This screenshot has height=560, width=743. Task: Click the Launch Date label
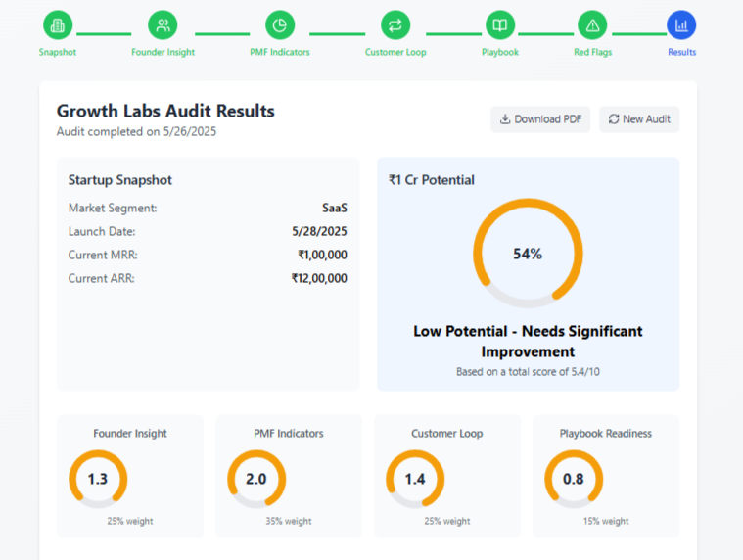[102, 231]
